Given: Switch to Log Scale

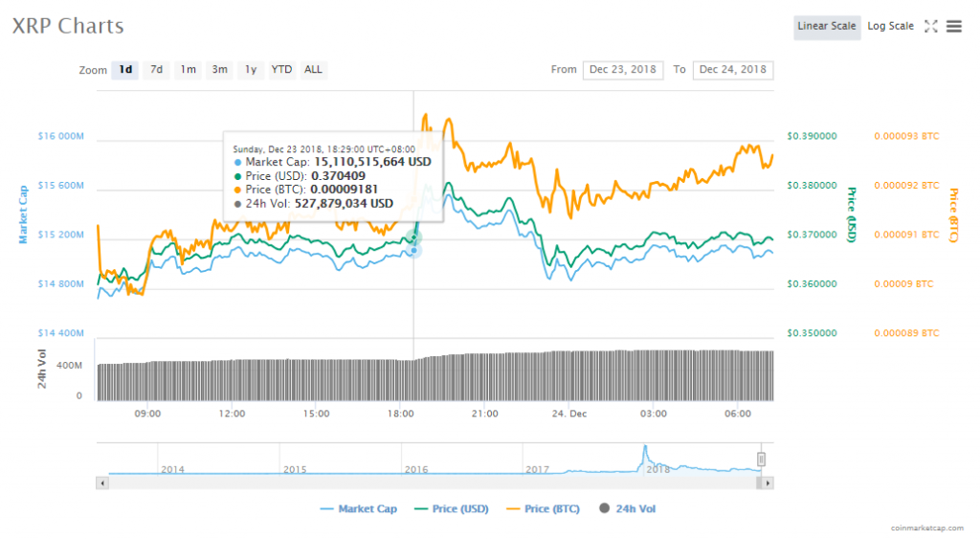Looking at the screenshot, I should click(x=890, y=27).
